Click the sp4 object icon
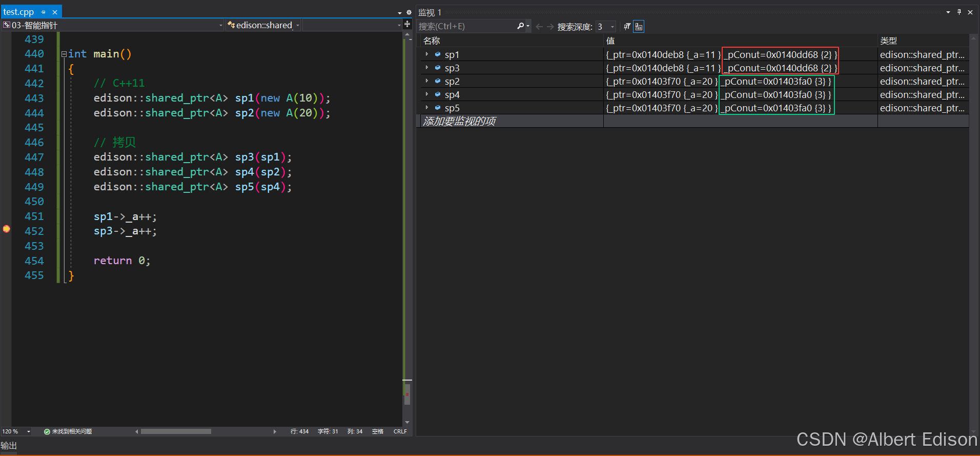Viewport: 980px width, 456px height. 438,94
